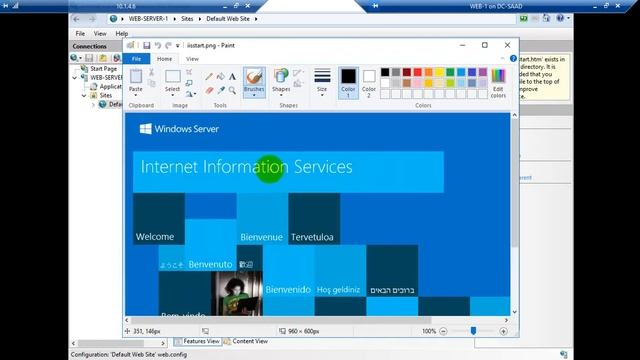Screen dimensions: 640x360
Task: Pick the red color swatch
Action: [418, 72]
